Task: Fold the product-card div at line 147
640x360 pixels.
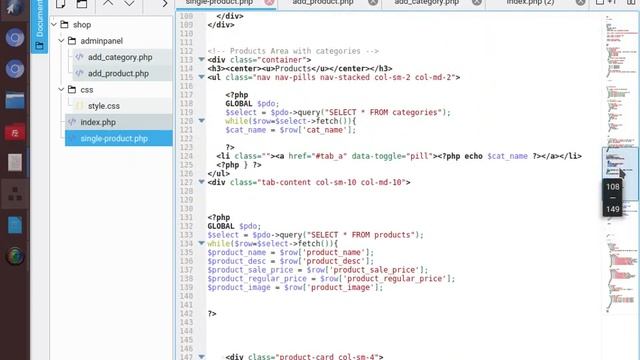Action: click(x=202, y=356)
